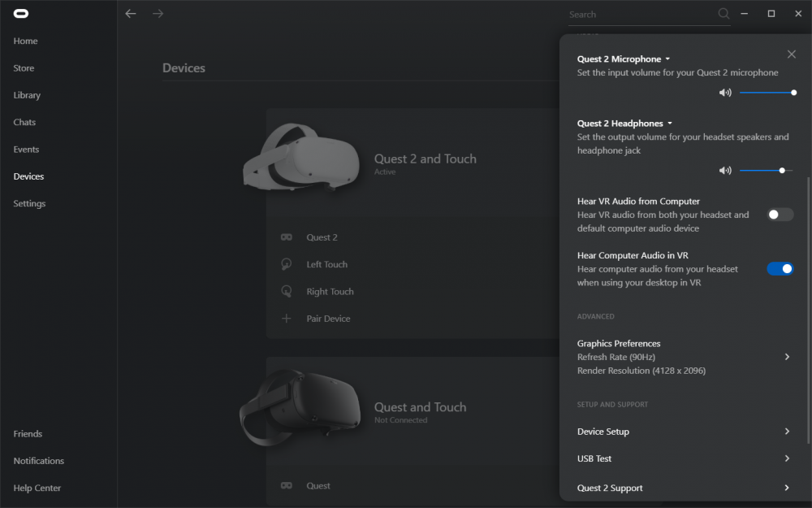Screen dimensions: 812x508
Task: Select Devices in the sidebar
Action: pos(28,176)
